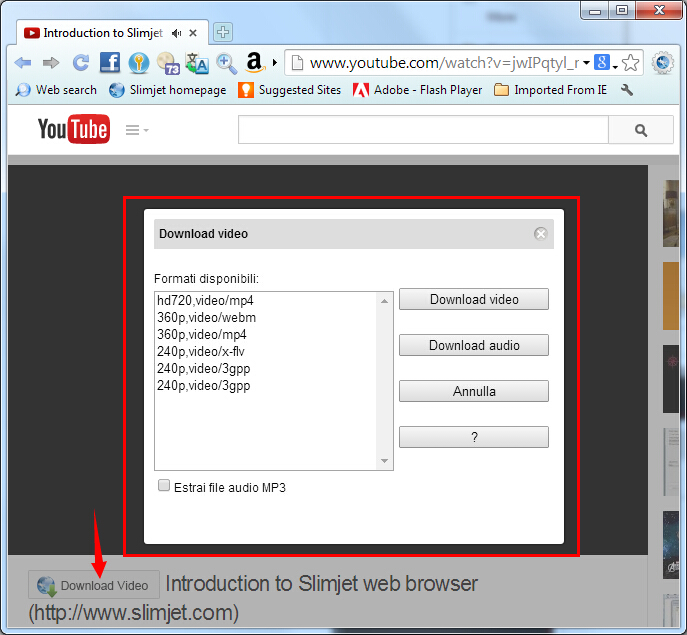
Task: Open the Suggested Sites bookmark
Action: point(290,90)
